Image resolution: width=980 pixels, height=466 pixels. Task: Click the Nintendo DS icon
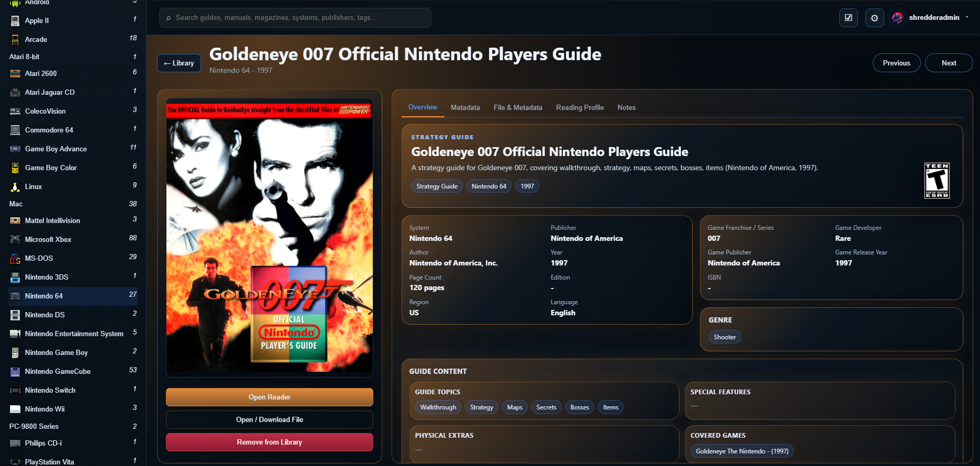pos(15,315)
